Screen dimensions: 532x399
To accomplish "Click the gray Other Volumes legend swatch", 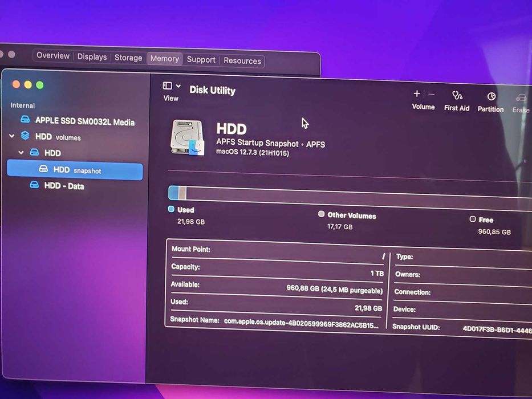I will 321,214.
